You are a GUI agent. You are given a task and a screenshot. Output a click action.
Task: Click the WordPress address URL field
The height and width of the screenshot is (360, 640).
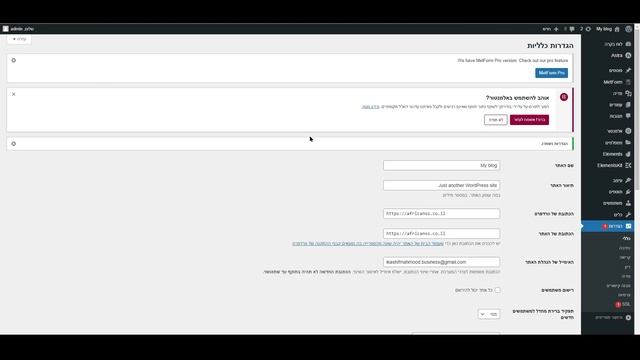pos(441,213)
